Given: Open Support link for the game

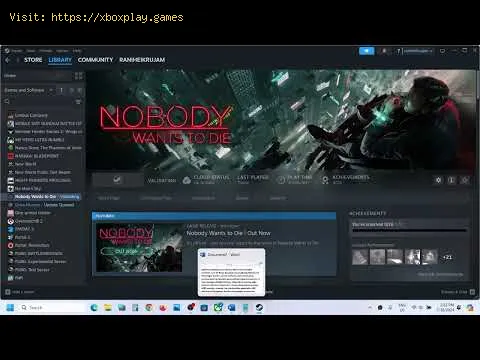Looking at the screenshot, I should [277, 198].
